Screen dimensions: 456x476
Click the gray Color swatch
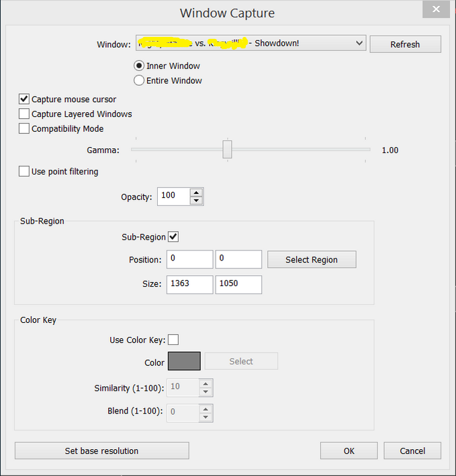click(x=184, y=361)
